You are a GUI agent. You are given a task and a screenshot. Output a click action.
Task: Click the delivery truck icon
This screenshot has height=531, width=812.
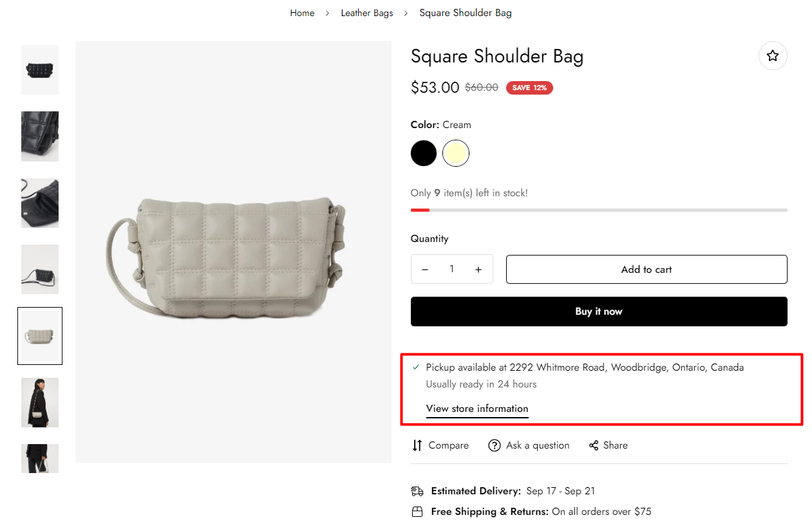(417, 491)
